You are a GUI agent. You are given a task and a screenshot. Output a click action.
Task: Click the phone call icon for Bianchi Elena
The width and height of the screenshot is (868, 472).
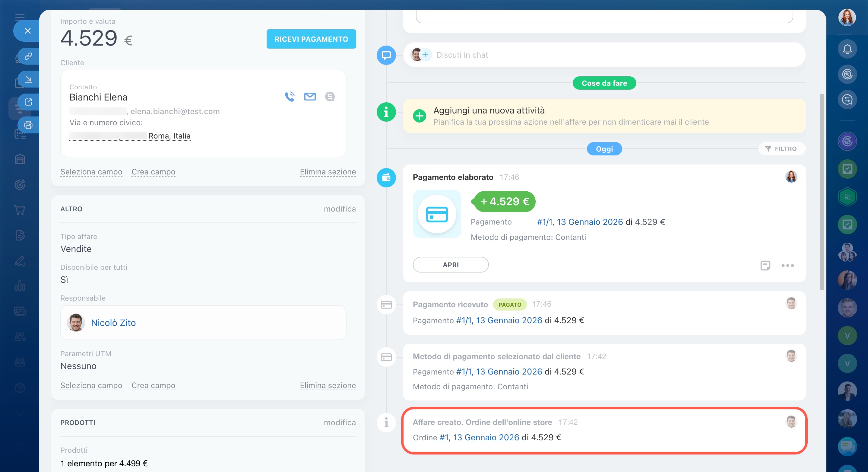coord(290,97)
